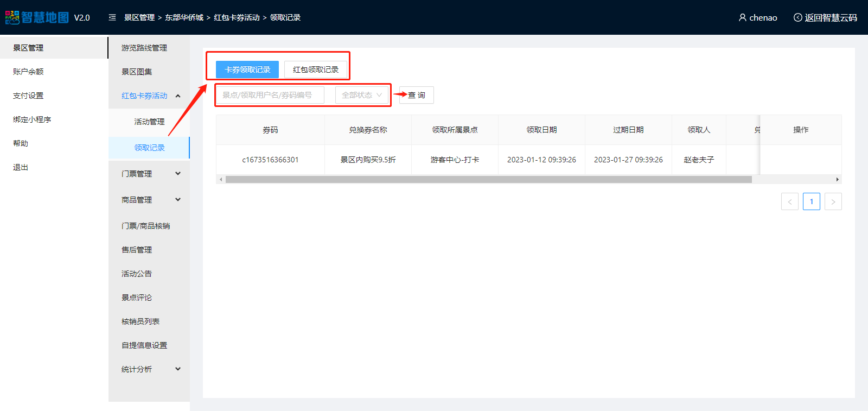Screen dimensions: 868x411
Task: Switch to 红包领取记录 tab
Action: pos(315,69)
